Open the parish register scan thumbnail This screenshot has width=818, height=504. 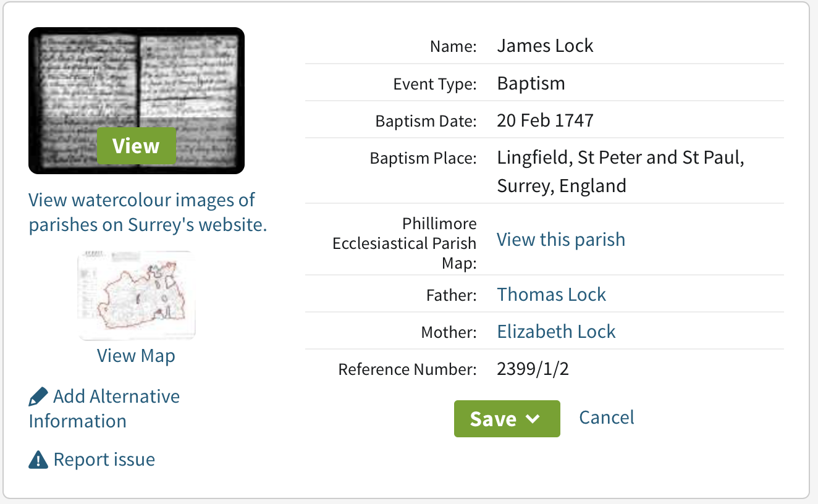point(136,74)
